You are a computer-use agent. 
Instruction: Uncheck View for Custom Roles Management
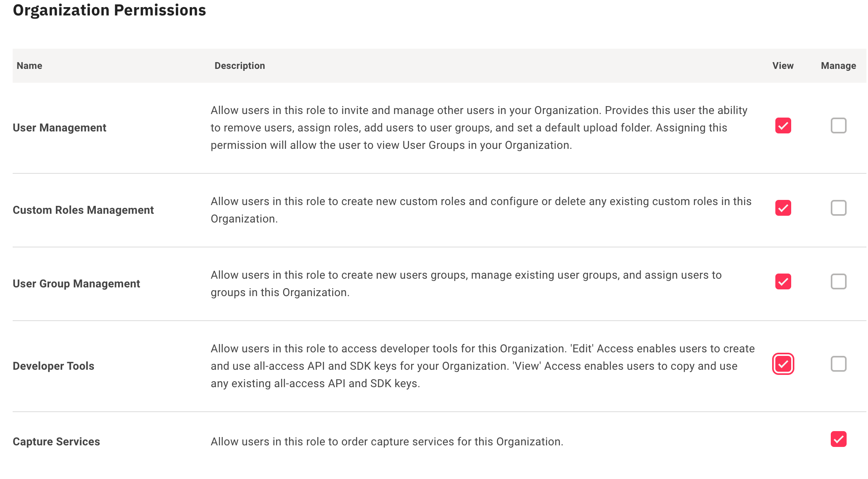point(782,207)
